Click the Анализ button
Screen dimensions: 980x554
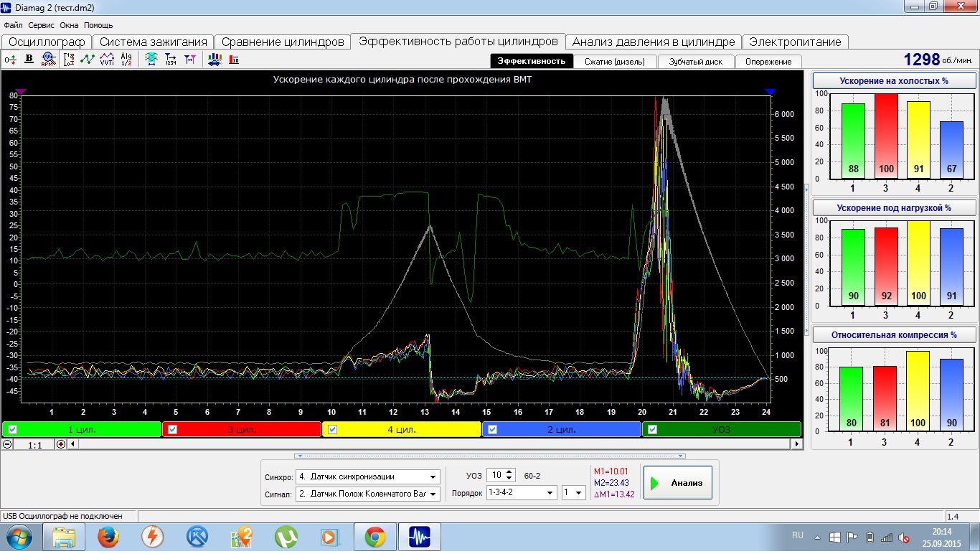point(678,483)
